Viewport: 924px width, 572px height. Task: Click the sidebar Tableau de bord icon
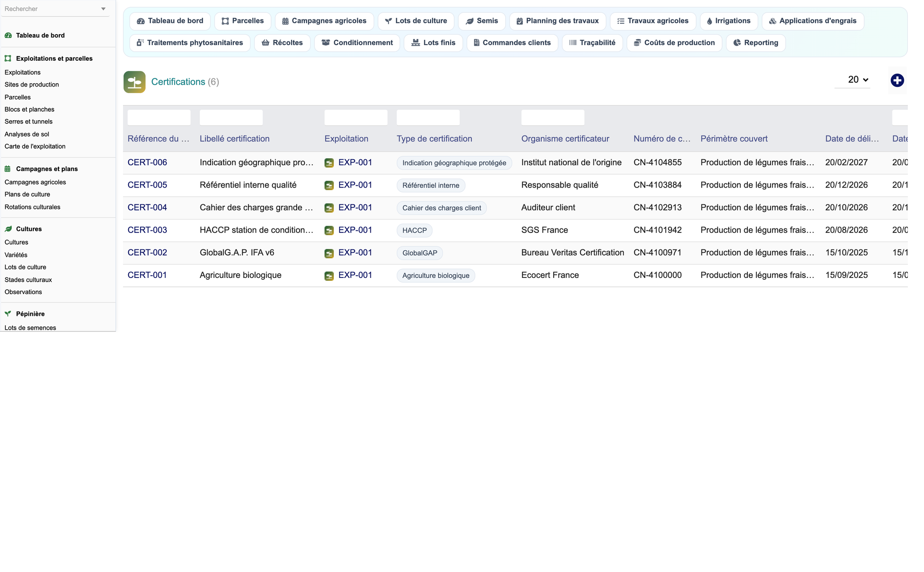(x=8, y=35)
